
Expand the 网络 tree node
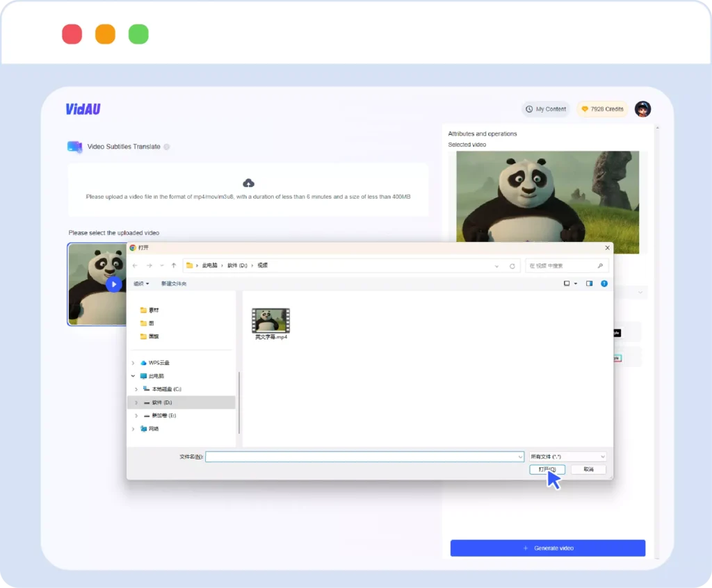(x=133, y=429)
